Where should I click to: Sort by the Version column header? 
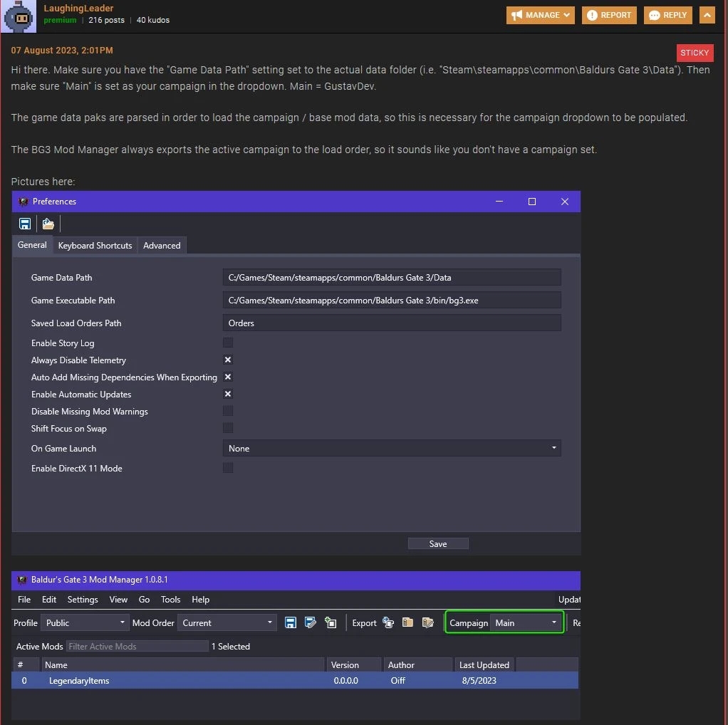pos(354,664)
